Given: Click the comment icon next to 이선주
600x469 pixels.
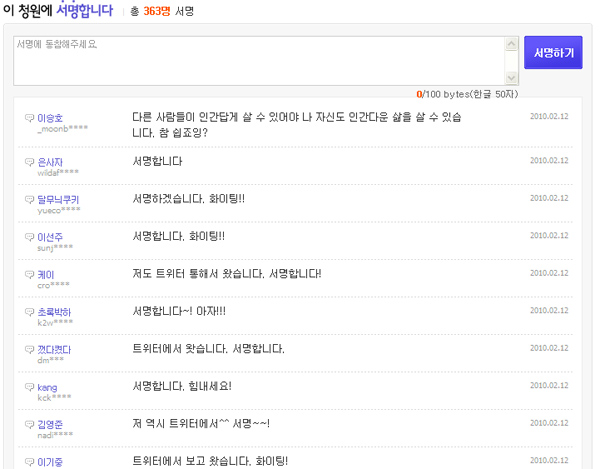Looking at the screenshot, I should pyautogui.click(x=29, y=237).
